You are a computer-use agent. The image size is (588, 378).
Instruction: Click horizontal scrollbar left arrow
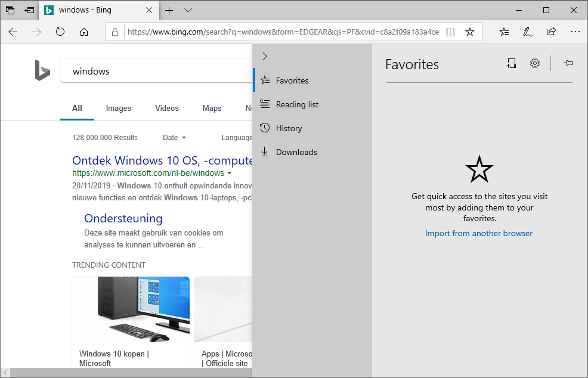pos(5,373)
